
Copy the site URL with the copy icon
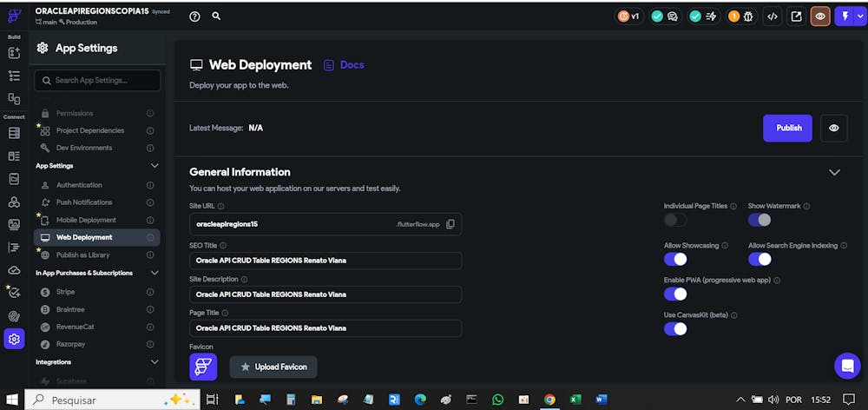click(x=450, y=224)
